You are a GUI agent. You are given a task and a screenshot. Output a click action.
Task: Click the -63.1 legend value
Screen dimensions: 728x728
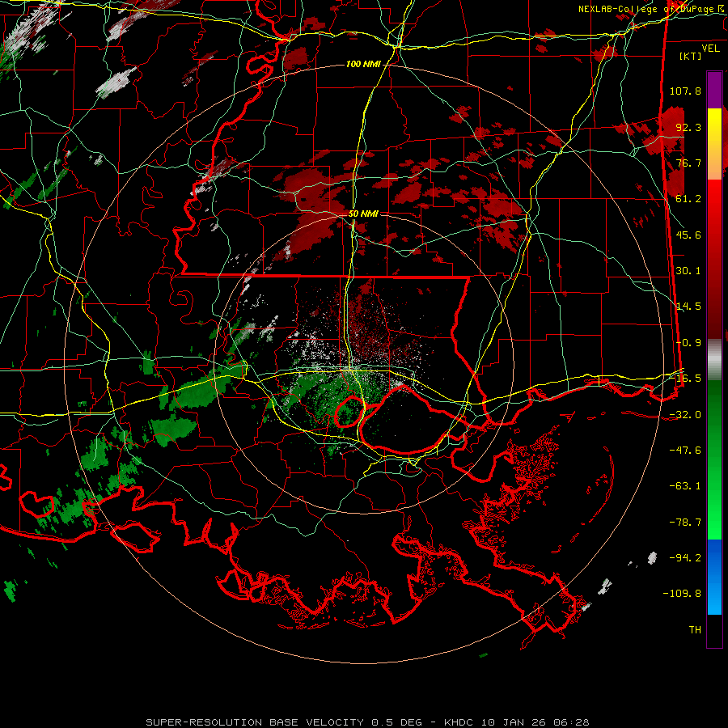685,486
